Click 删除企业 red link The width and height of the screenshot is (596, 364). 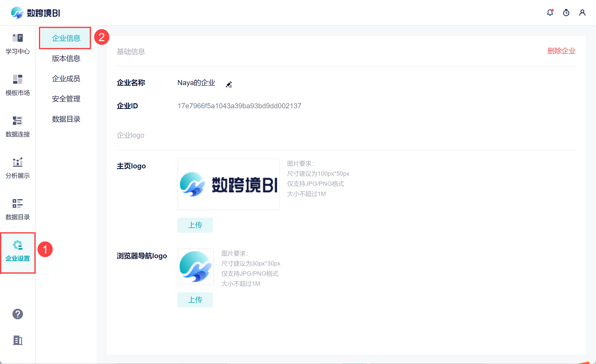[561, 51]
